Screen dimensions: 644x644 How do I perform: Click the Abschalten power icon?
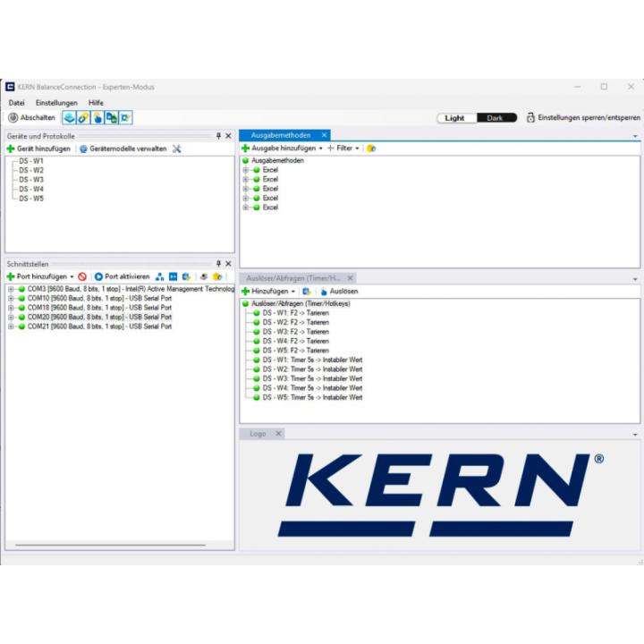(x=13, y=118)
